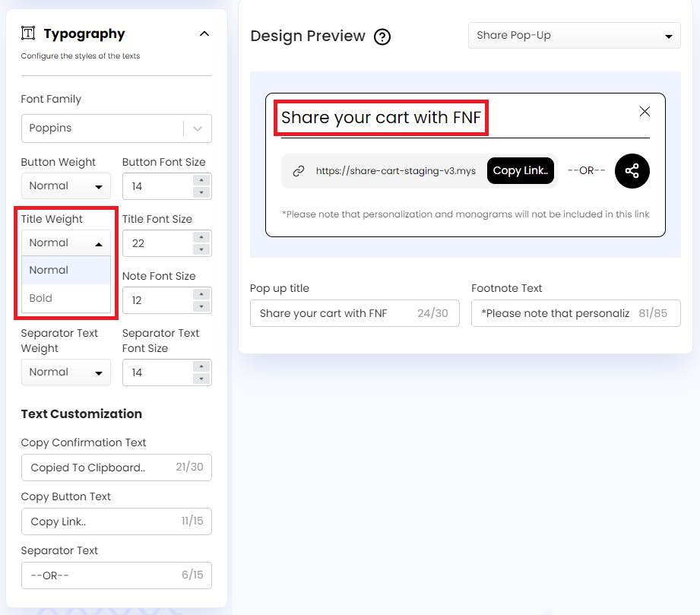Open the Separator Text Weight dropdown
This screenshot has height=615, width=700.
pyautogui.click(x=66, y=372)
